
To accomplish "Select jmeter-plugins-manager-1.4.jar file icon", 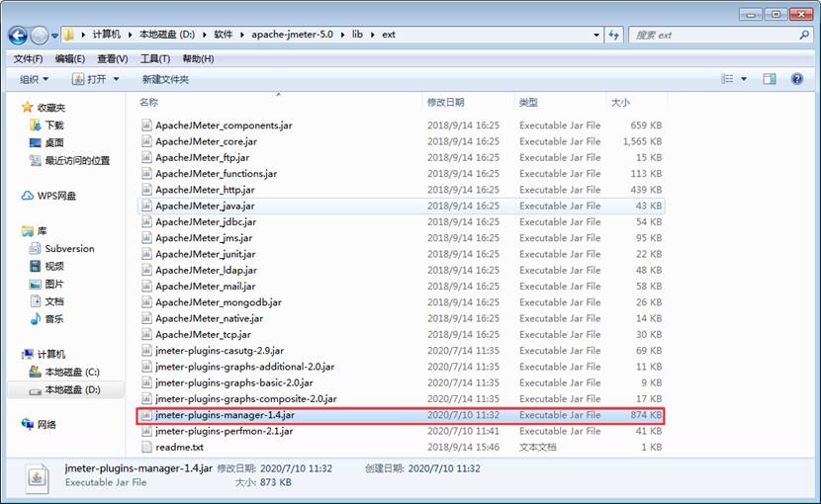I will (x=146, y=414).
